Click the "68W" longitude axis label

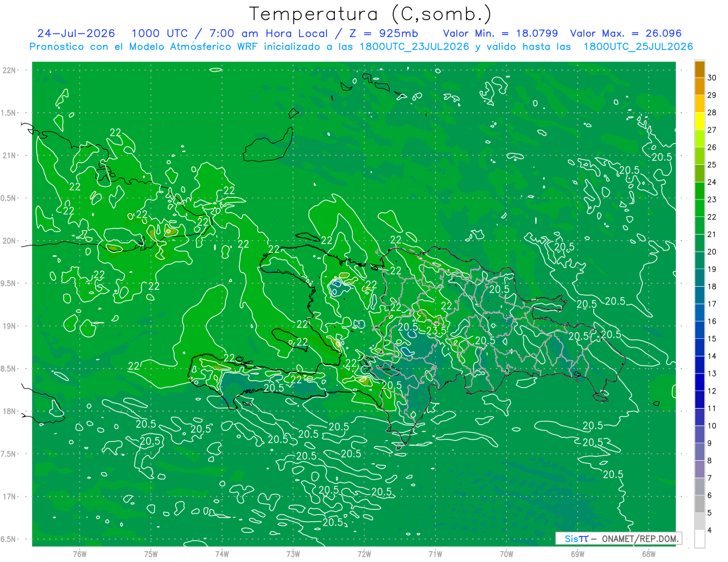coord(649,553)
